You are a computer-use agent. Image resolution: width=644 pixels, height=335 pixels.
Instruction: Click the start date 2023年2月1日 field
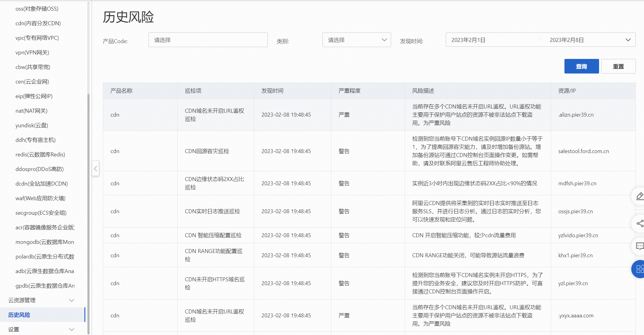pos(469,40)
